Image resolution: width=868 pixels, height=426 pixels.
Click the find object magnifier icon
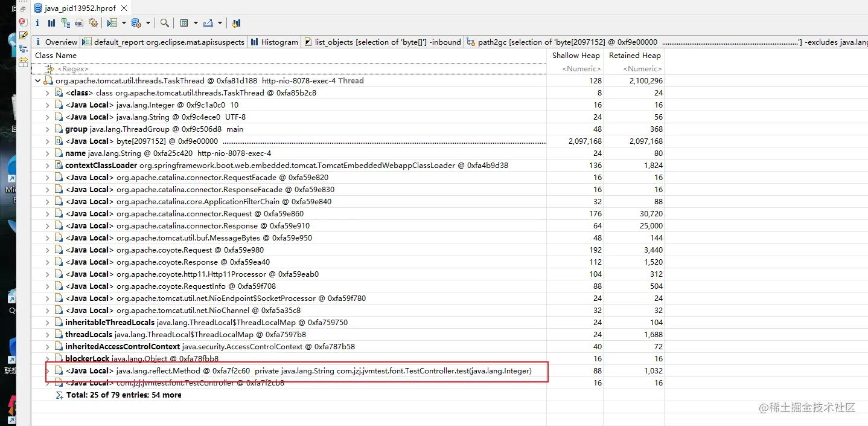tap(164, 23)
